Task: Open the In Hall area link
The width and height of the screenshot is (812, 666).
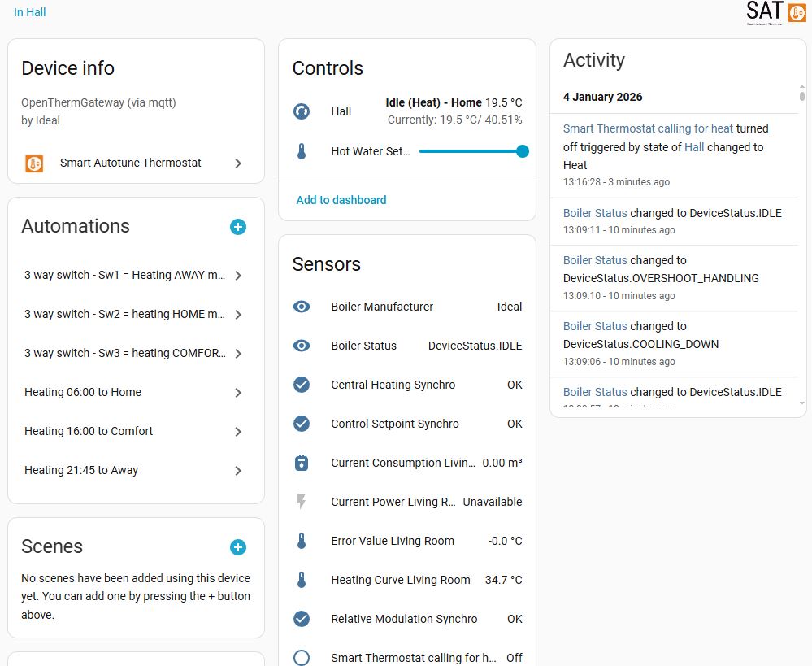Action: 30,12
